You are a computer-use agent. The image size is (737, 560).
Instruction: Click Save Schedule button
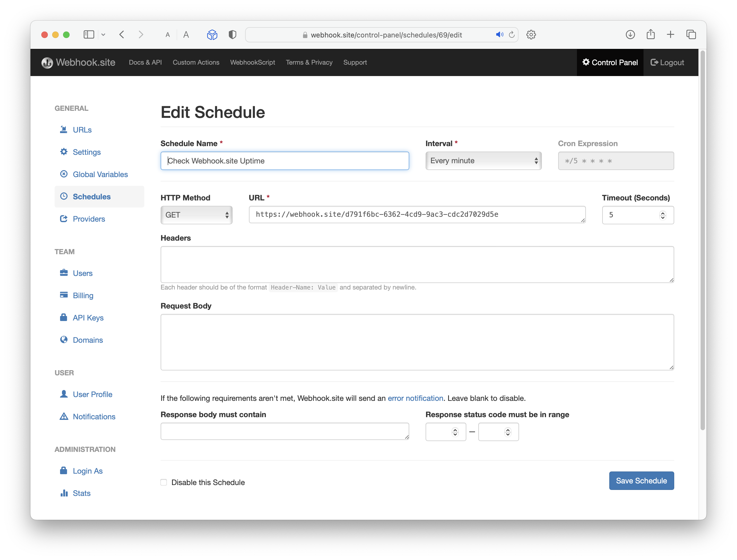coord(641,481)
